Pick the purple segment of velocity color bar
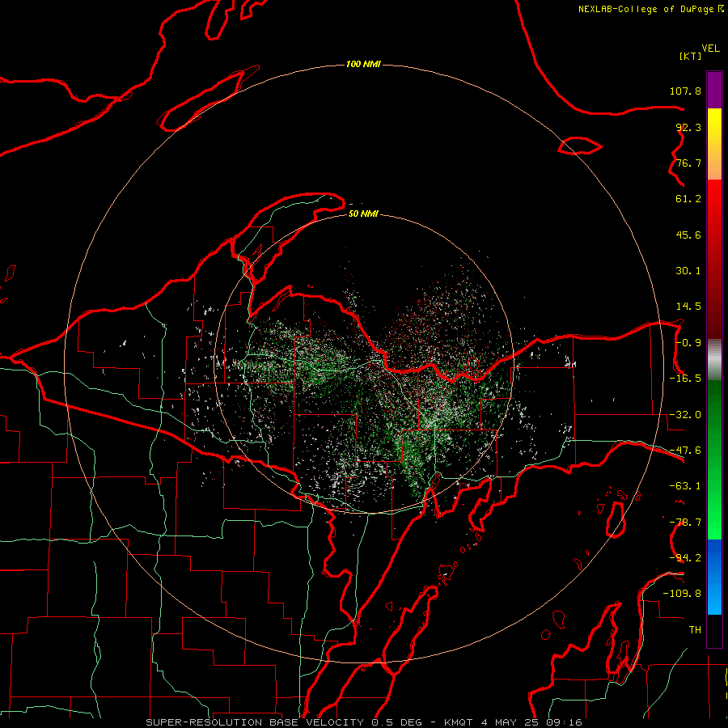The width and height of the screenshot is (728, 728). pyautogui.click(x=714, y=91)
